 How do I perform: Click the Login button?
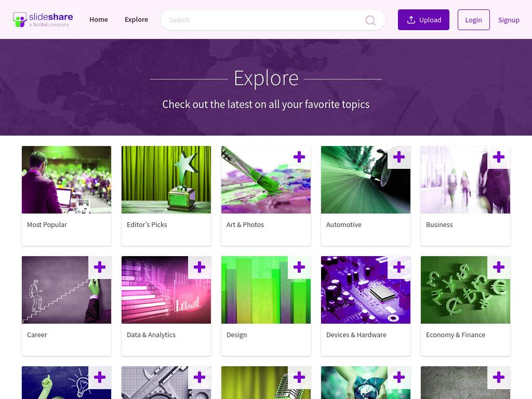[x=474, y=20]
